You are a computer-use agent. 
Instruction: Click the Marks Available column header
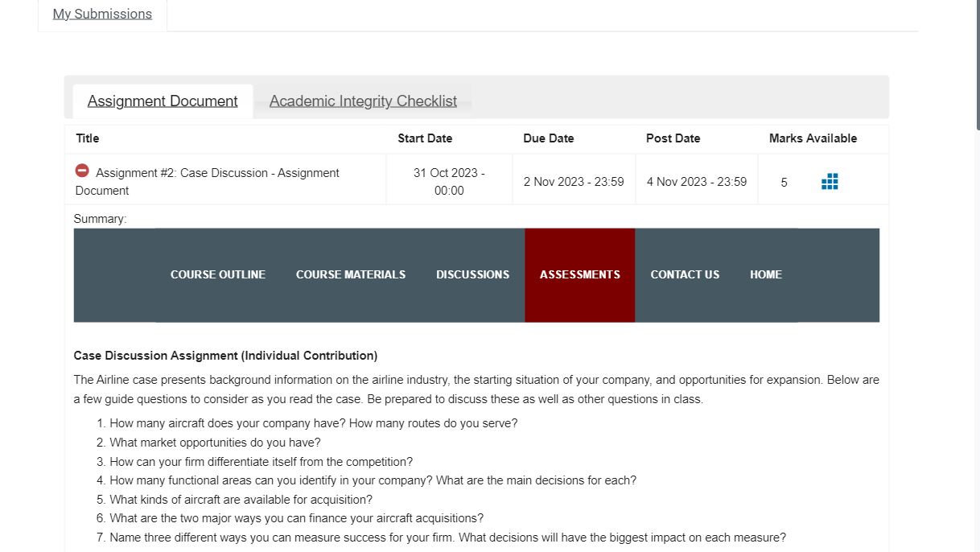point(812,138)
